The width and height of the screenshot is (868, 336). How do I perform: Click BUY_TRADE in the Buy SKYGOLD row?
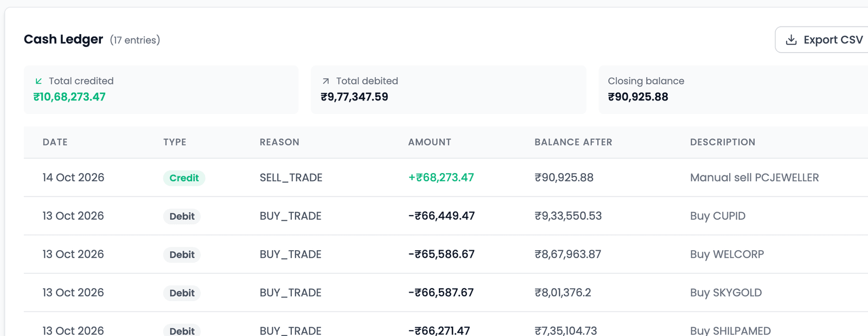[x=290, y=293]
